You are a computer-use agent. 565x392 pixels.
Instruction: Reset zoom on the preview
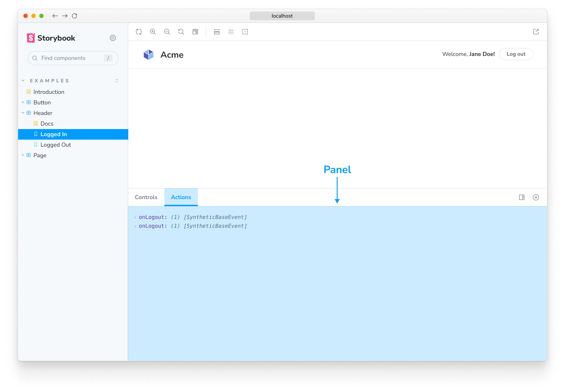(x=181, y=32)
